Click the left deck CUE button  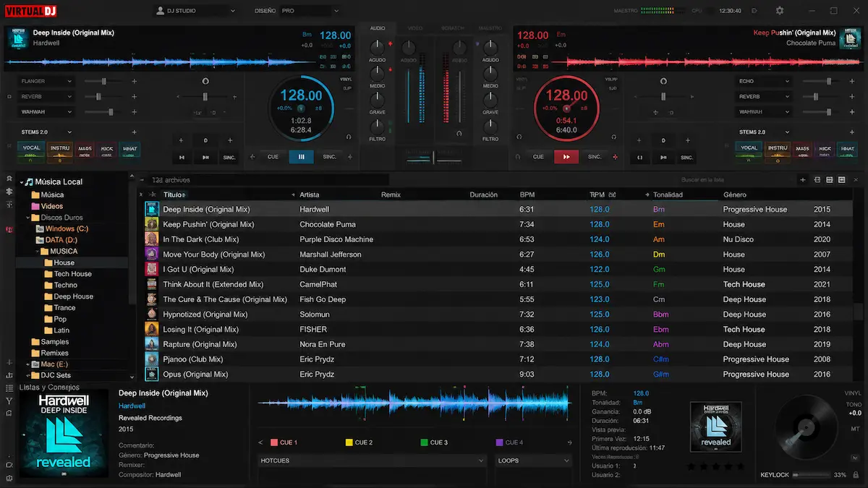273,157
